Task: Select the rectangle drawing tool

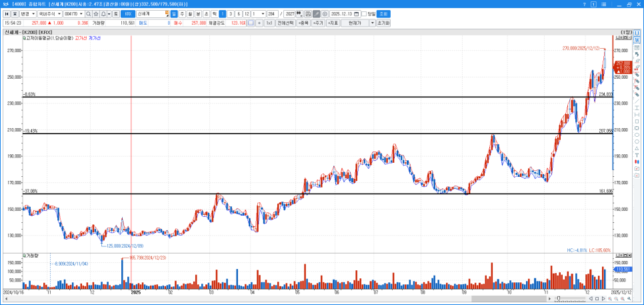Action: tap(637, 121)
